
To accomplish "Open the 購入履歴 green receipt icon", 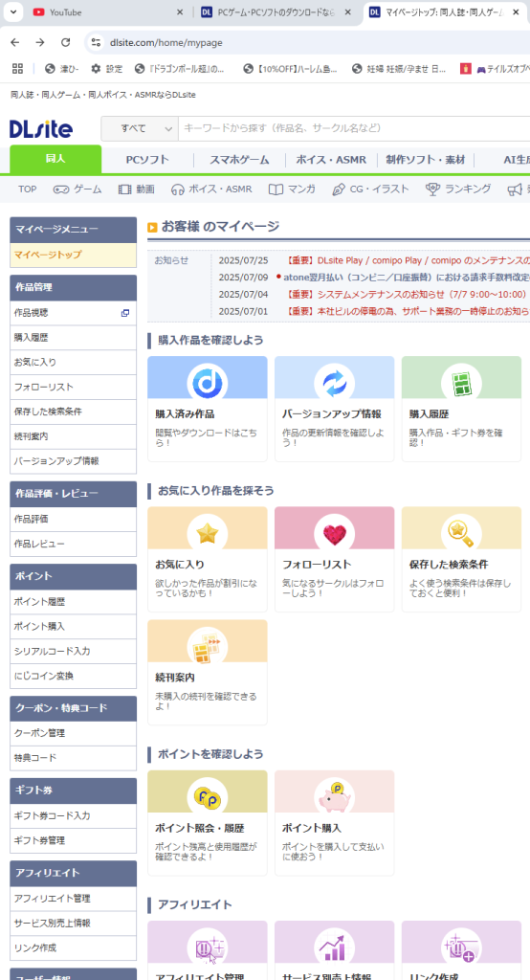I will point(461,383).
